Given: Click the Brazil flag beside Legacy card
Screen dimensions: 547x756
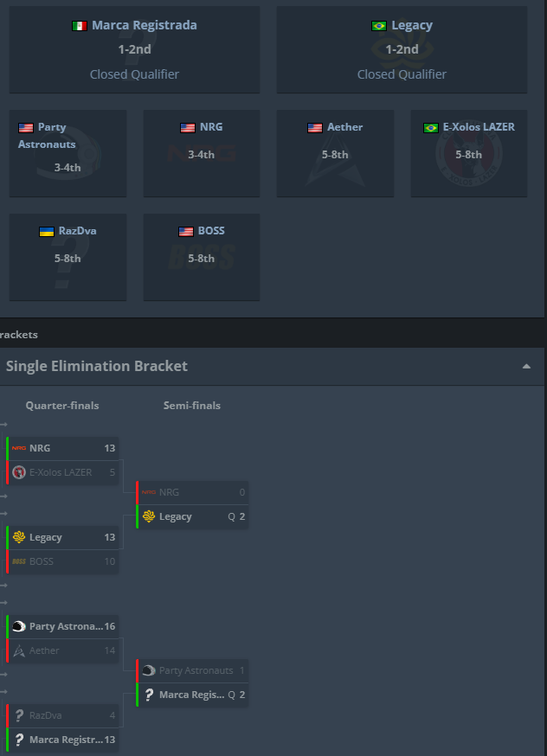Looking at the screenshot, I should pyautogui.click(x=378, y=26).
